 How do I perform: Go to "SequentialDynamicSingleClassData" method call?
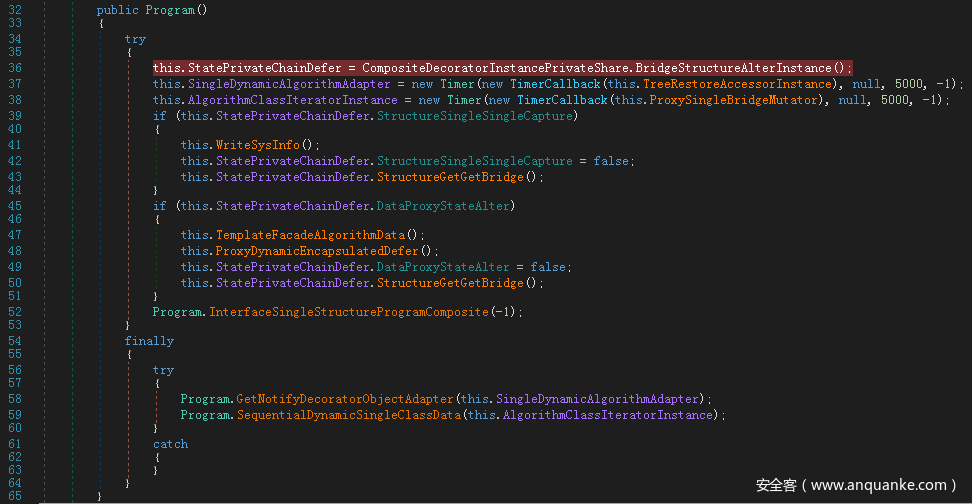pyautogui.click(x=348, y=415)
